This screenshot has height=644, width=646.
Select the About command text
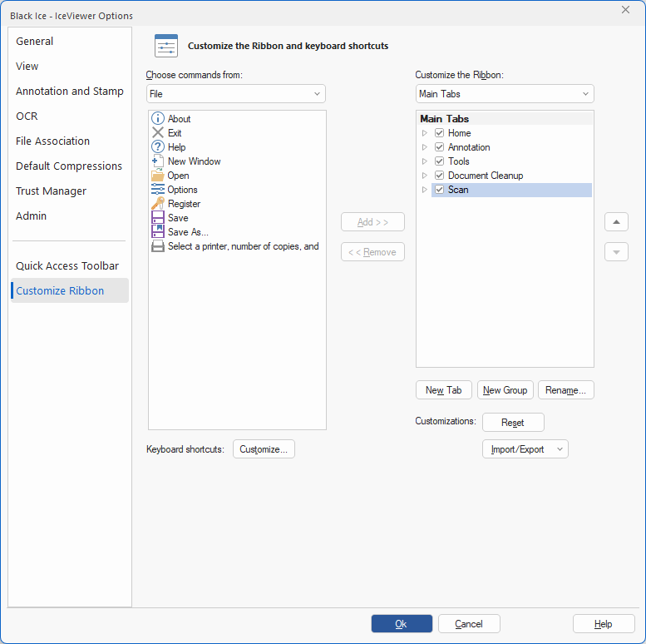click(x=180, y=119)
